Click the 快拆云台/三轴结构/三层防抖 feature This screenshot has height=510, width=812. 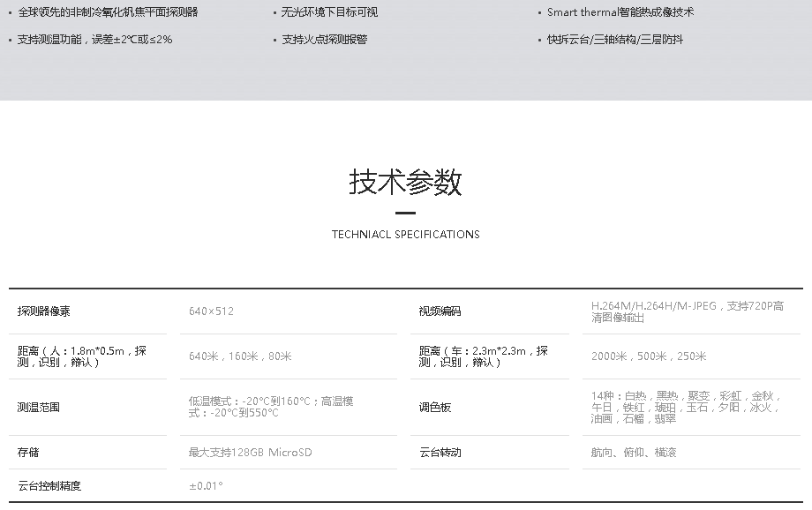[x=615, y=40]
